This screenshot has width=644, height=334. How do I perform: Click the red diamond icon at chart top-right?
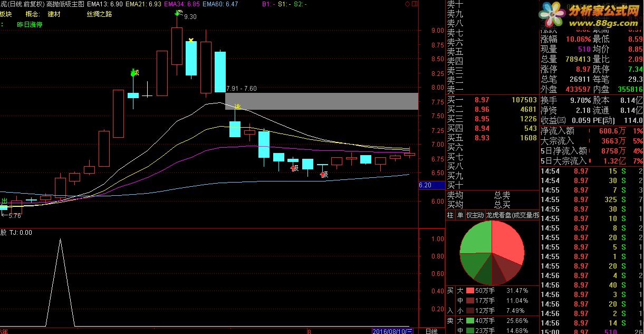point(407,4)
